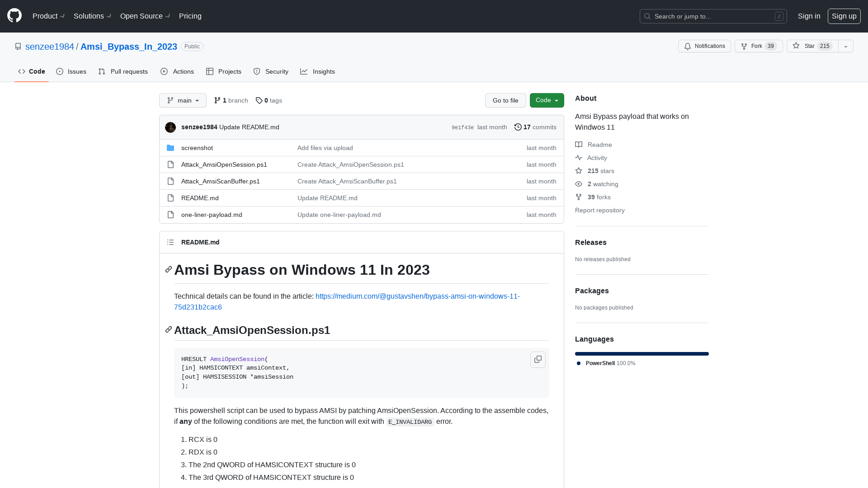Focus the Search or jump to field
The width and height of the screenshot is (868, 488).
pyautogui.click(x=713, y=16)
